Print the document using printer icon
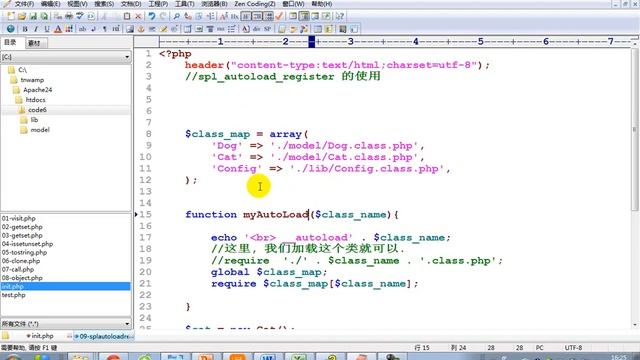 [69, 16]
